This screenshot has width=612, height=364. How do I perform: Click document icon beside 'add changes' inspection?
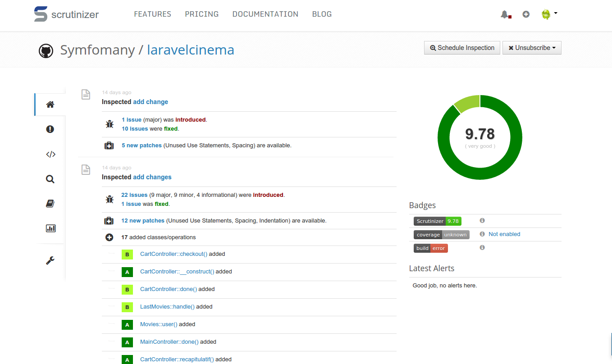click(x=86, y=169)
